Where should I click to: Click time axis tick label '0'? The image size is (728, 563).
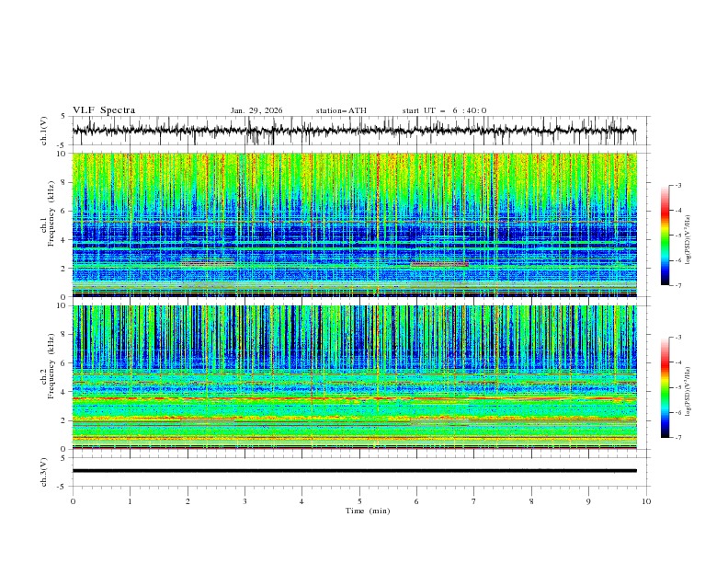[73, 501]
